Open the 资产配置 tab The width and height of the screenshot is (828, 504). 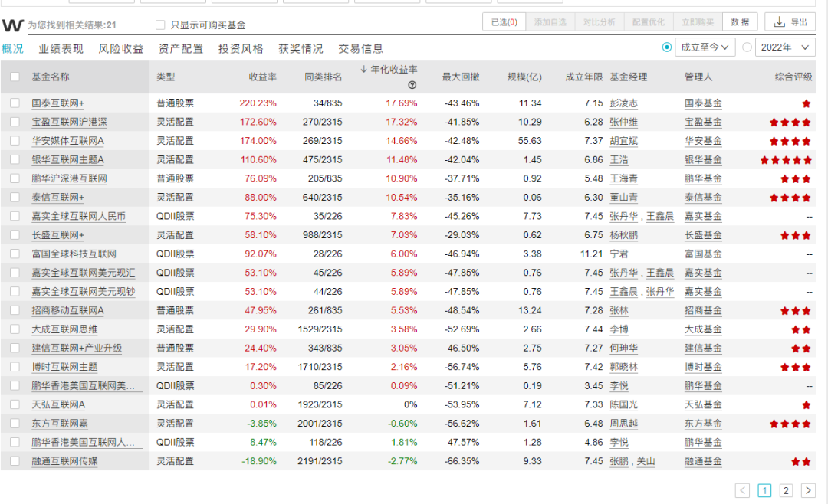[181, 49]
